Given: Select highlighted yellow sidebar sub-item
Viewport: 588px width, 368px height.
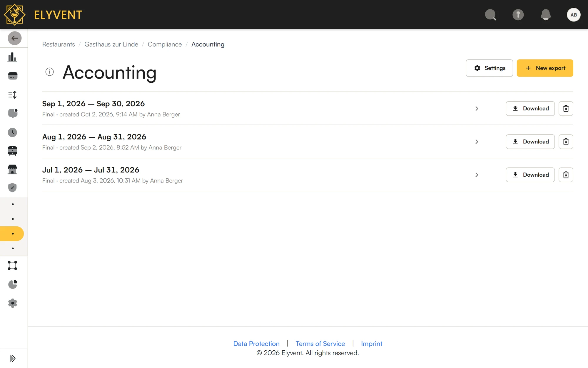Looking at the screenshot, I should point(12,234).
